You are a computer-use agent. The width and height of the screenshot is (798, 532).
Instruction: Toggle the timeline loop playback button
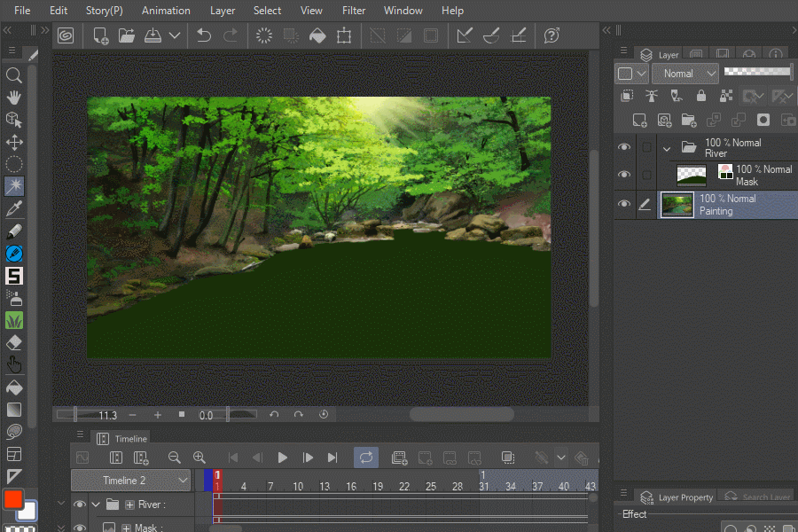tap(366, 458)
